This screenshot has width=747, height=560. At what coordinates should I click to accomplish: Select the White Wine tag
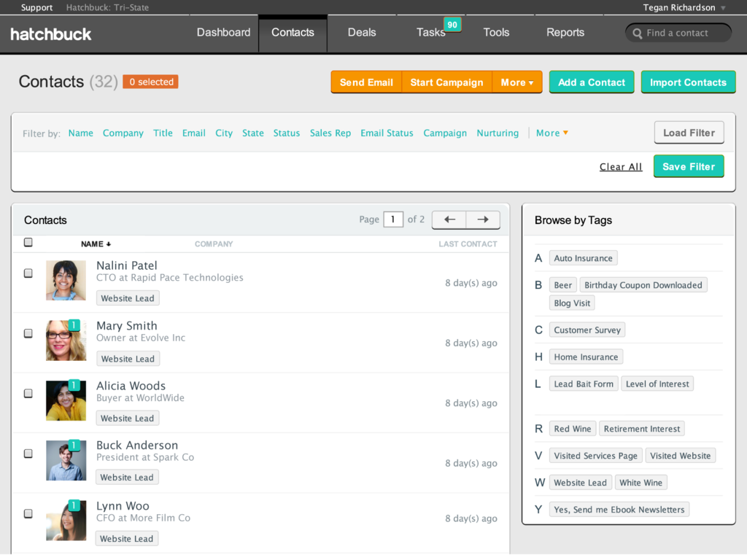640,483
